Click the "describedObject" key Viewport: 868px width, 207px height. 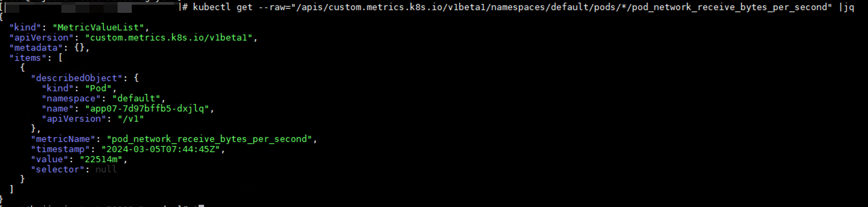[x=77, y=78]
